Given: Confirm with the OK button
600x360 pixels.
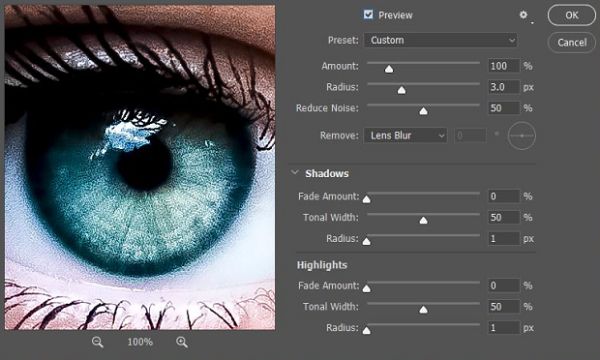Looking at the screenshot, I should tap(572, 15).
